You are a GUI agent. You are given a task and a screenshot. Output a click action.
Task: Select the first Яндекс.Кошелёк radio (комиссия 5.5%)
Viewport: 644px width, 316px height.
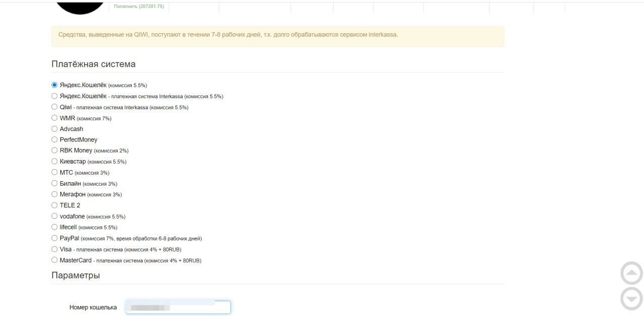coord(54,85)
